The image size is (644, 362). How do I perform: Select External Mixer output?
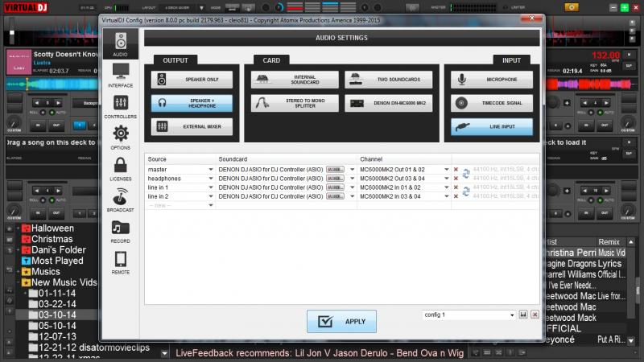(x=192, y=127)
